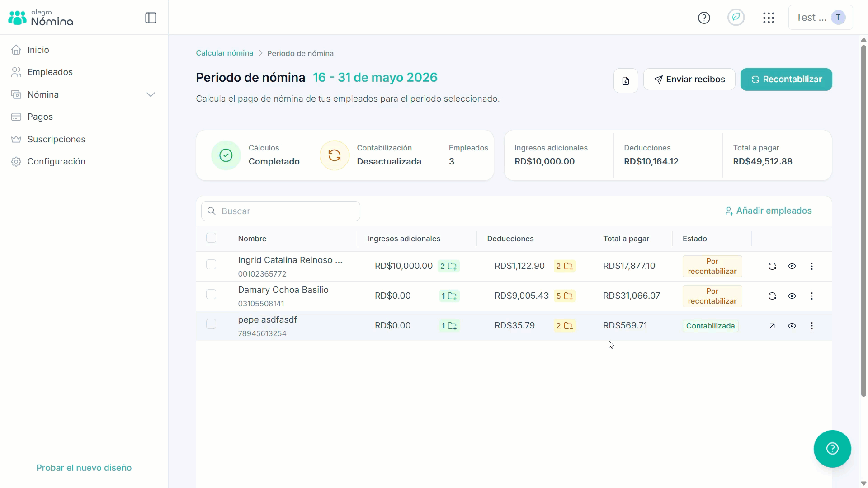
Task: Go to Empleados in sidebar
Action: pos(50,72)
